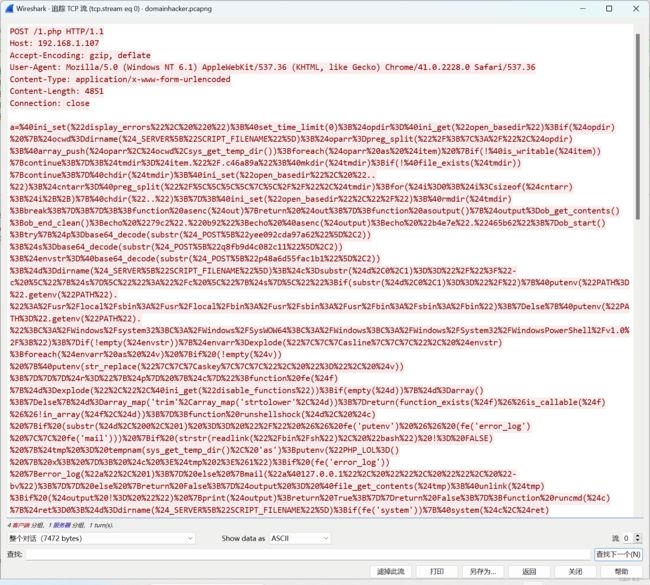Screen dimensions: 650x585
Task: Click the User-Agent Mozilla/5.0 header line
Action: (272, 67)
